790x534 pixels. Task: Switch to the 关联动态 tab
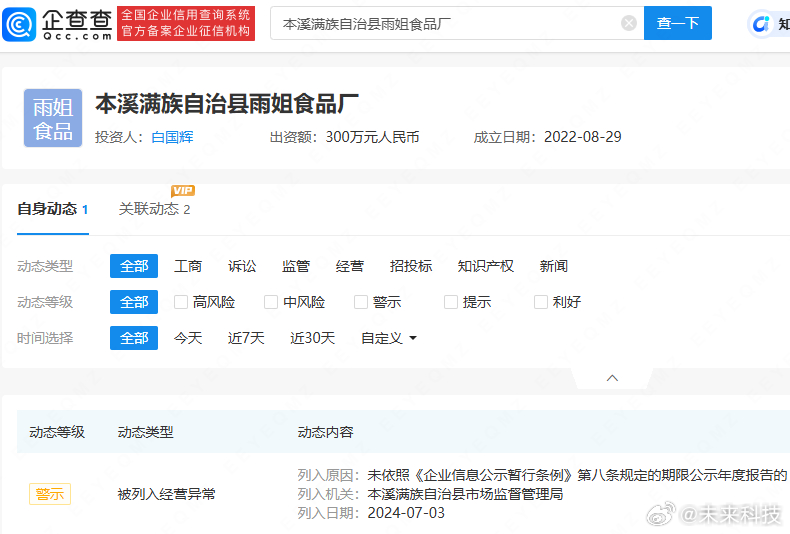(x=154, y=209)
